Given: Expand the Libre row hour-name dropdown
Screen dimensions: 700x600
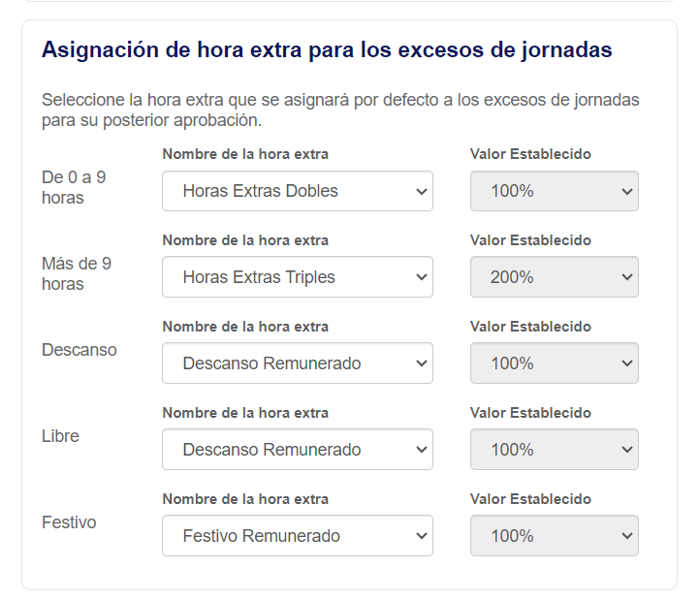Looking at the screenshot, I should point(297,450).
